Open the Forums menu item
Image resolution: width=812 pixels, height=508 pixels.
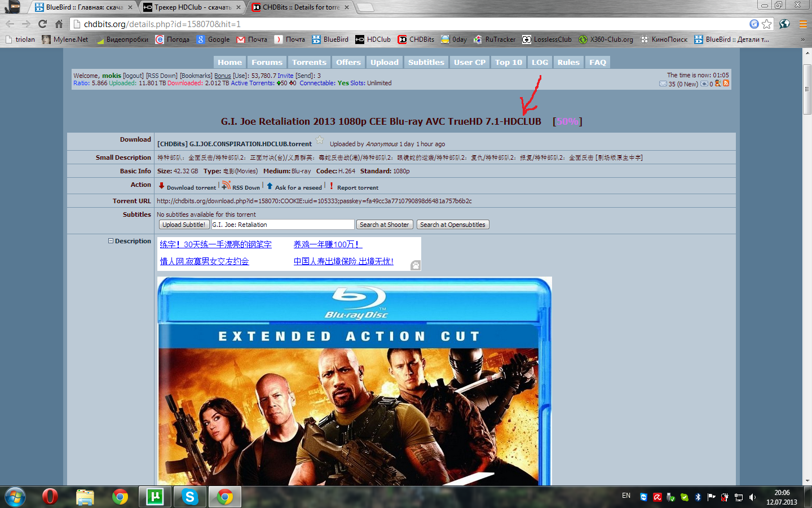pyautogui.click(x=267, y=62)
